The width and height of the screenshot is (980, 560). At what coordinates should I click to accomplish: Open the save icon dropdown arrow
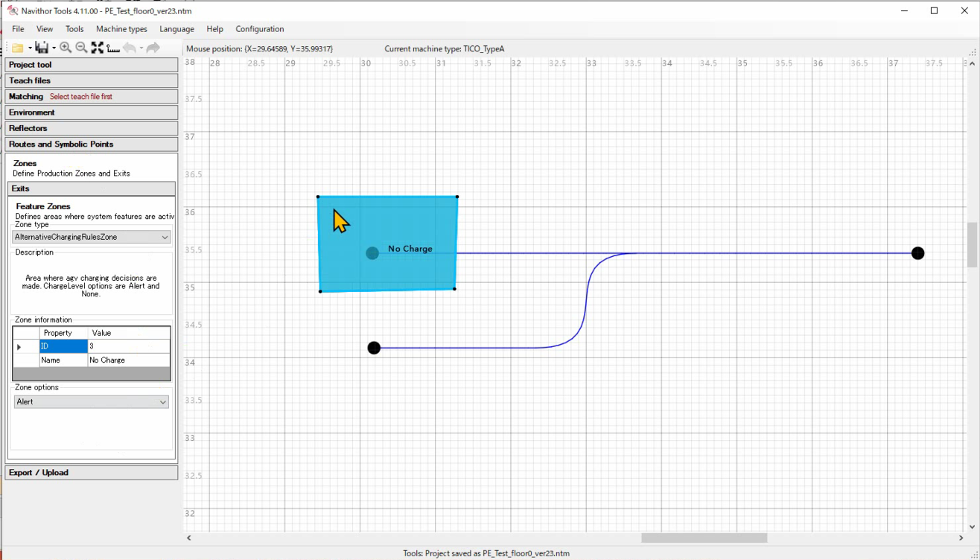[x=54, y=48]
